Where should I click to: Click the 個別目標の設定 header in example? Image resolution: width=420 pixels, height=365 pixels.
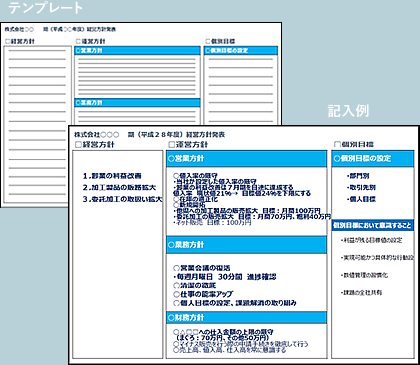pyautogui.click(x=373, y=159)
